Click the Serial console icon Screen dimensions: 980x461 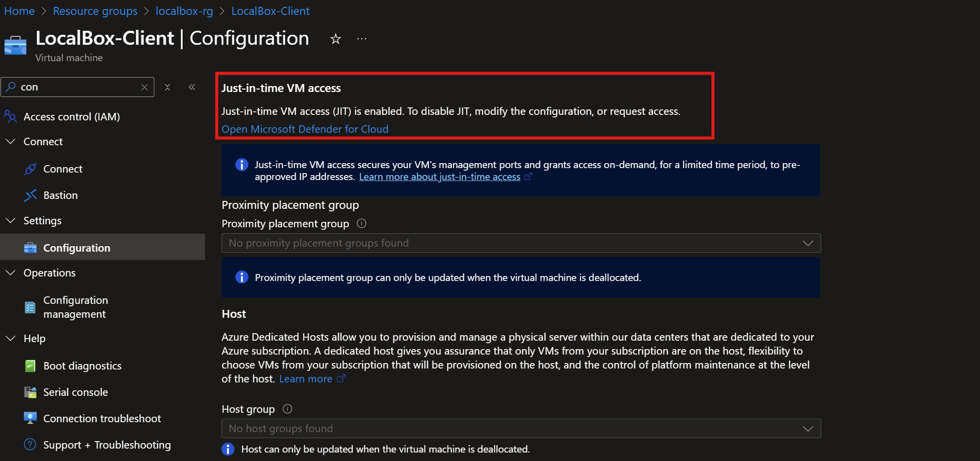[x=30, y=392]
